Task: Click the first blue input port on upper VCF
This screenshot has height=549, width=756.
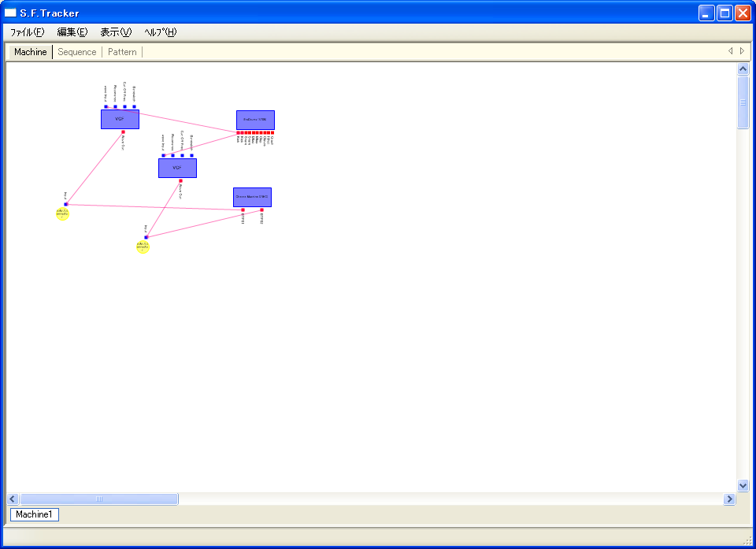Action: 106,106
